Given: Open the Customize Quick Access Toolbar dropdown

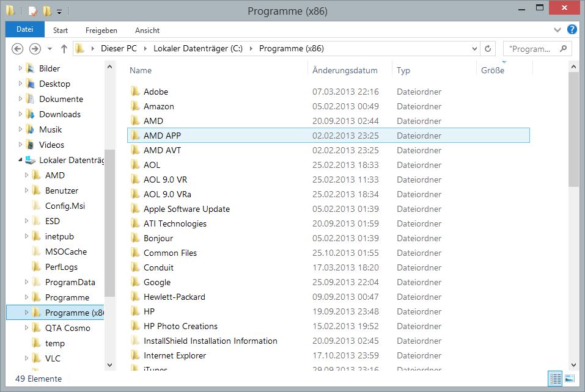Looking at the screenshot, I should tap(59, 12).
